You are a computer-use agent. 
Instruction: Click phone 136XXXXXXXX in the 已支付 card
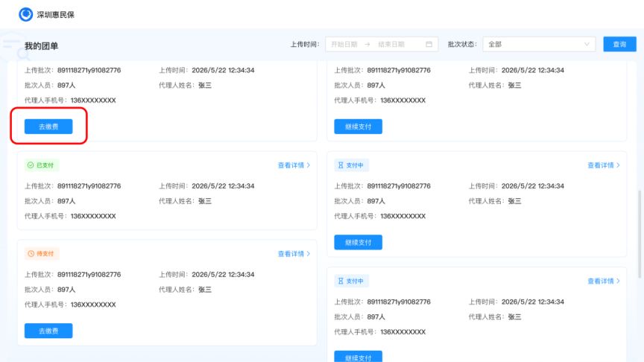[x=93, y=216]
